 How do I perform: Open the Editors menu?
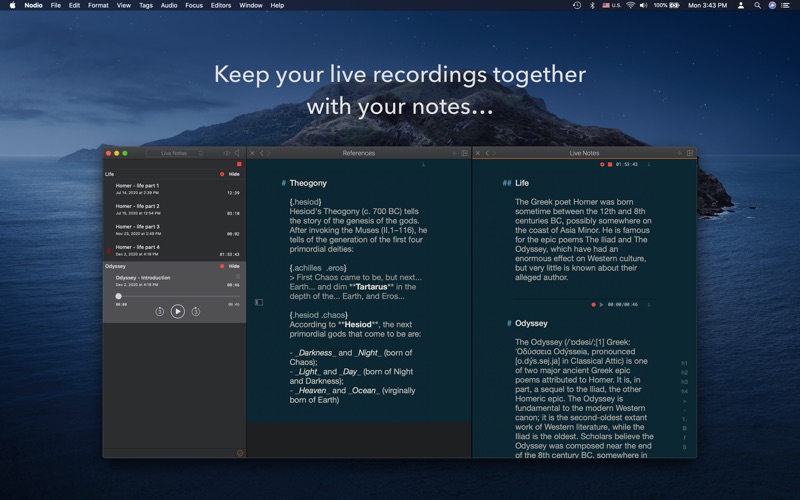(x=221, y=5)
